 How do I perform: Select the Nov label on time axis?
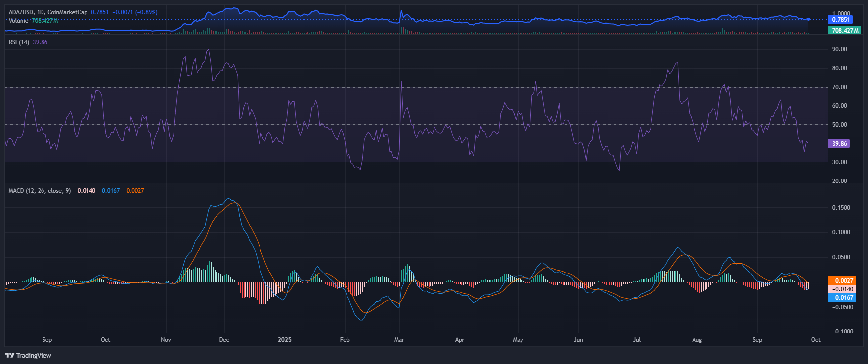point(166,340)
